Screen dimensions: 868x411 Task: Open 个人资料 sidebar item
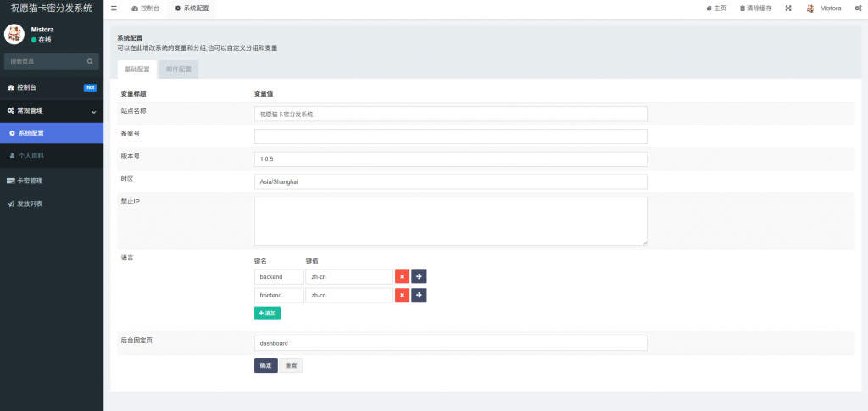(x=52, y=156)
